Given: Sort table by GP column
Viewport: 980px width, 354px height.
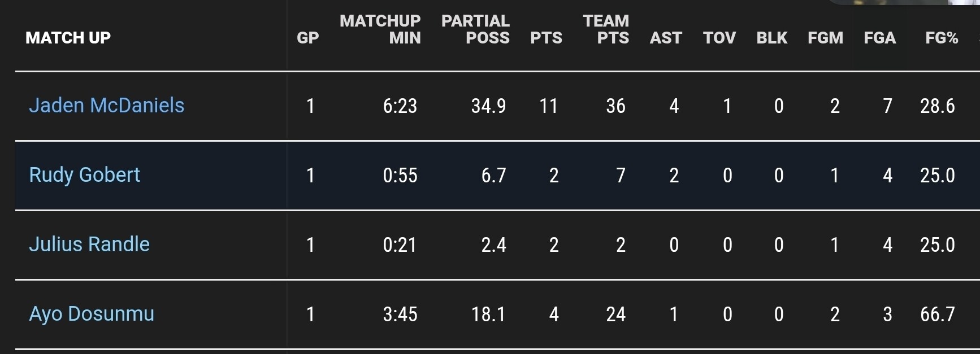Looking at the screenshot, I should pyautogui.click(x=307, y=38).
